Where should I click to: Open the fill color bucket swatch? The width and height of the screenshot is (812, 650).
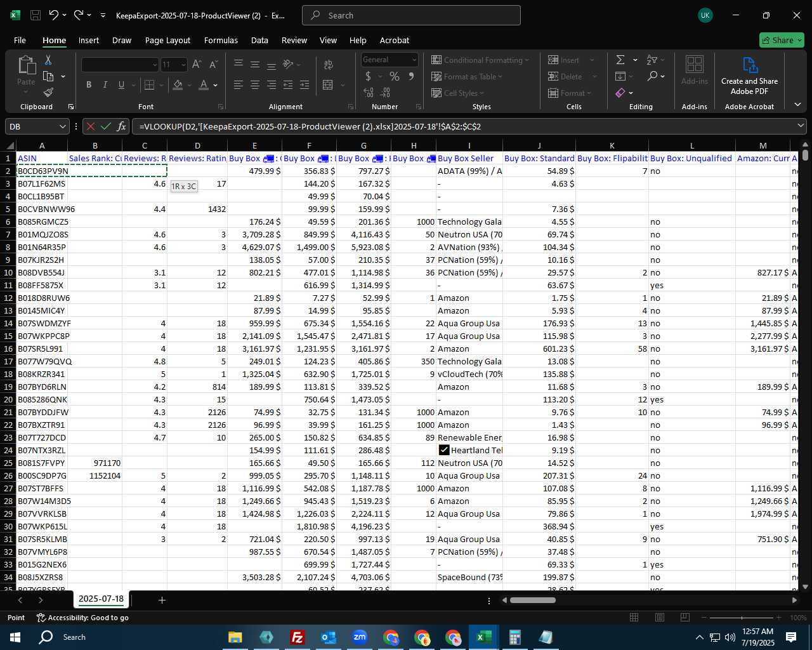pos(178,84)
